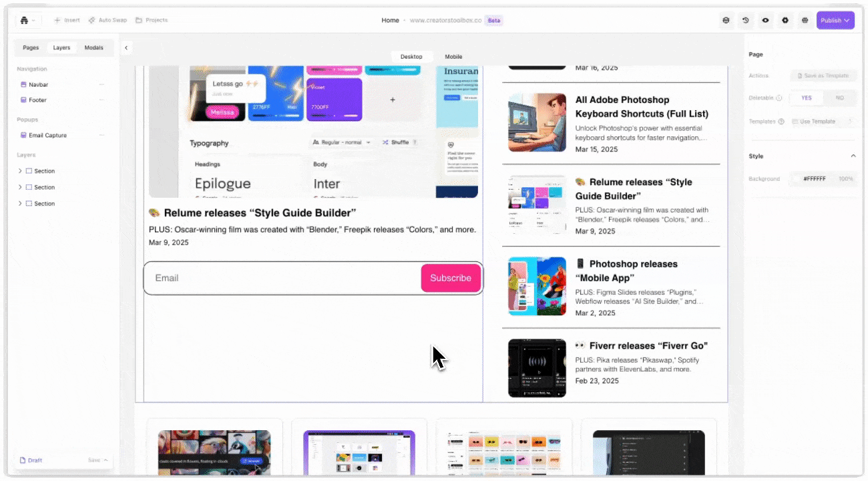Switch canvas to Desktop view
Image resolution: width=868 pixels, height=481 pixels.
pos(411,57)
